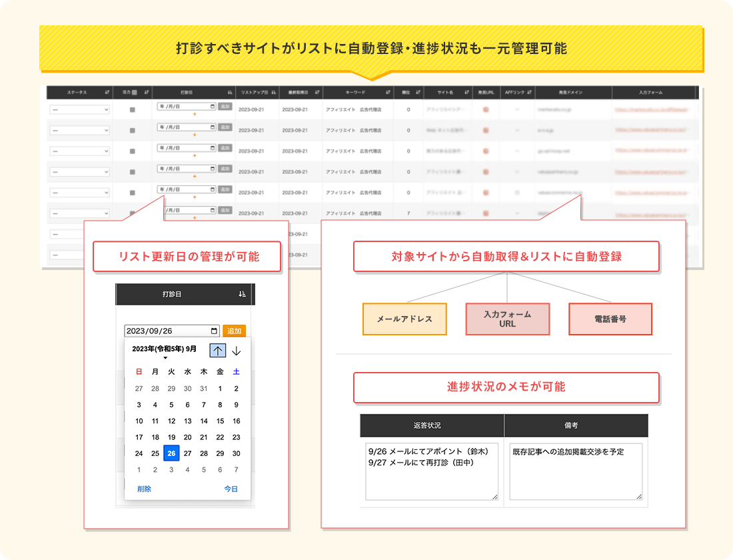Click the up arrow to view the previous month
733x560 pixels.
pyautogui.click(x=218, y=350)
